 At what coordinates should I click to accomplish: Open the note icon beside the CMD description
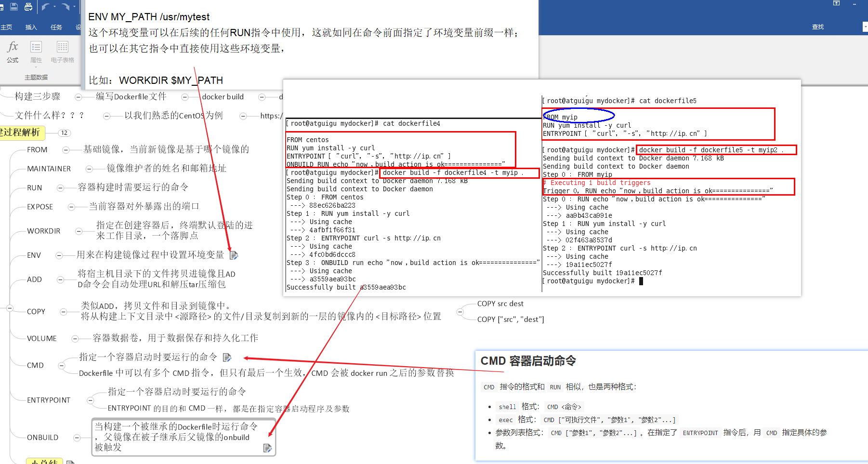click(x=227, y=357)
